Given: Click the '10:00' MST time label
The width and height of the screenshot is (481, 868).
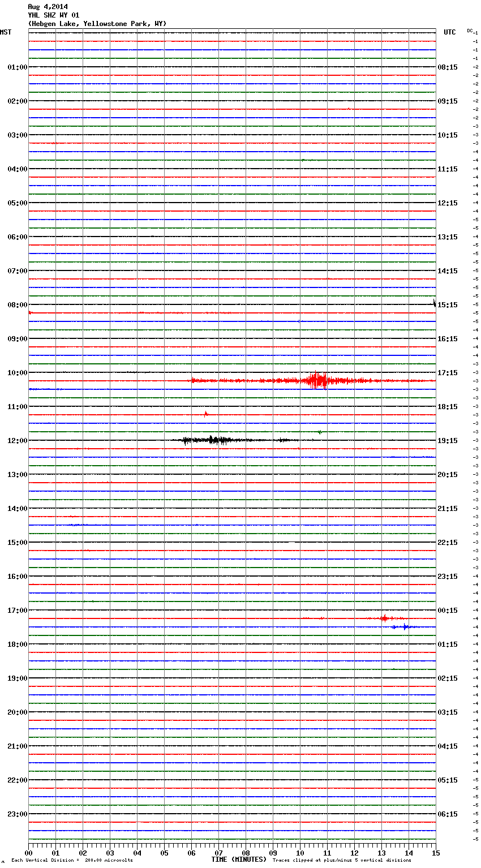Looking at the screenshot, I should pyautogui.click(x=18, y=373).
